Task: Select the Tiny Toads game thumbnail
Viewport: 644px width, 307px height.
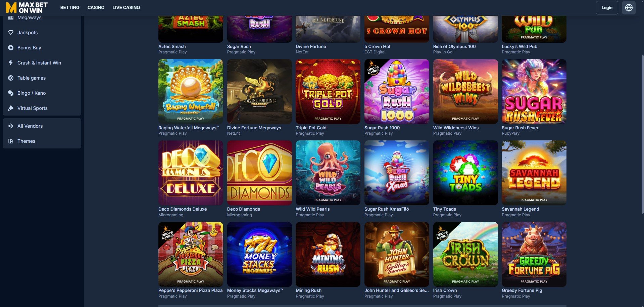Action: 465,173
